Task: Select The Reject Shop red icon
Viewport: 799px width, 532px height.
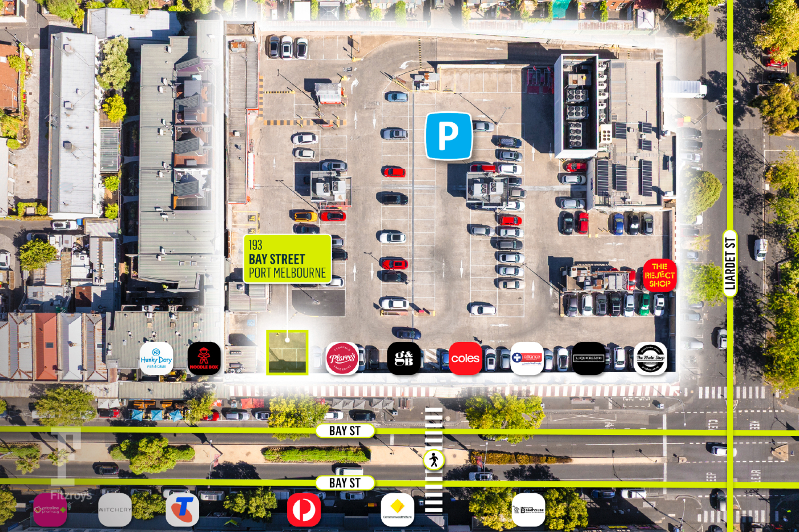Action: (x=660, y=275)
